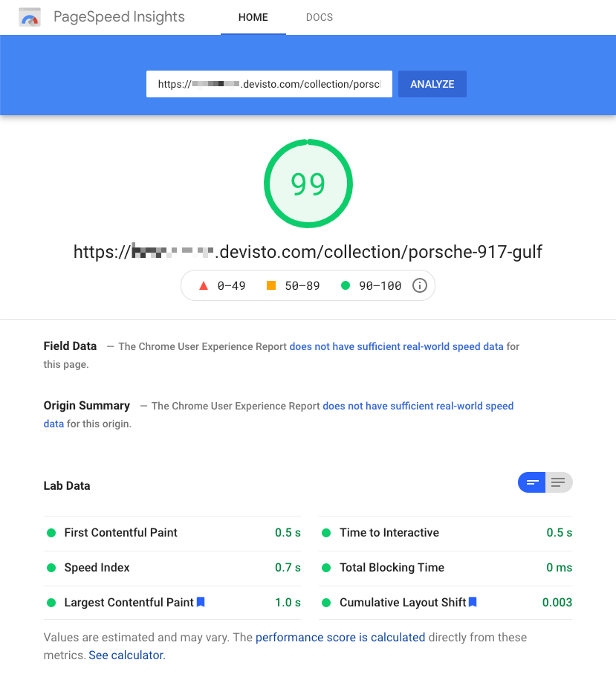This screenshot has height=680, width=616.
Task: Click the Total Blocking Time value 0 ms
Action: click(560, 568)
